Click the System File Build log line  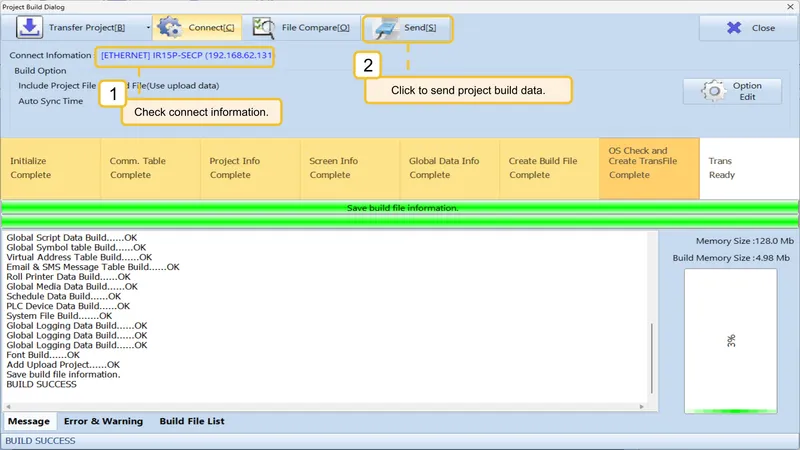click(59, 316)
